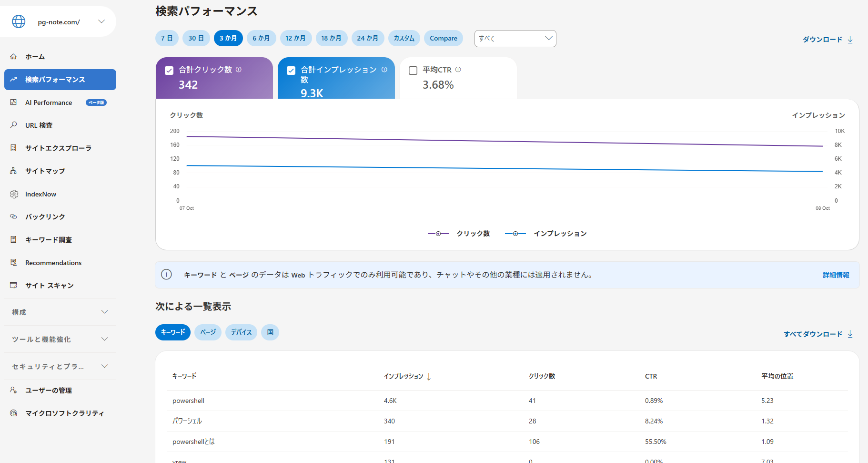Click the Recommendations icon

tap(13, 262)
